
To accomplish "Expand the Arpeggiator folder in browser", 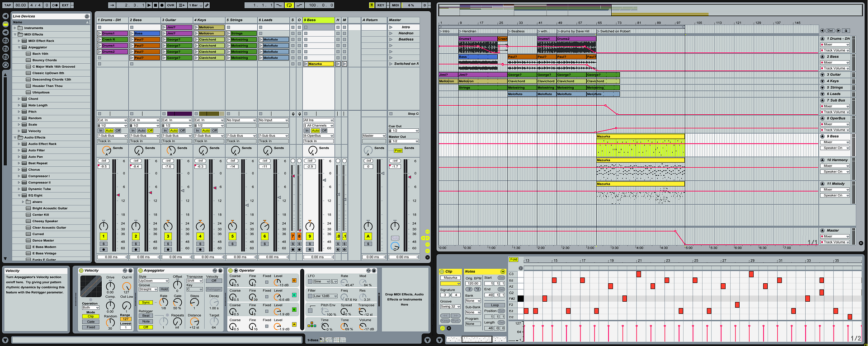I will point(19,47).
